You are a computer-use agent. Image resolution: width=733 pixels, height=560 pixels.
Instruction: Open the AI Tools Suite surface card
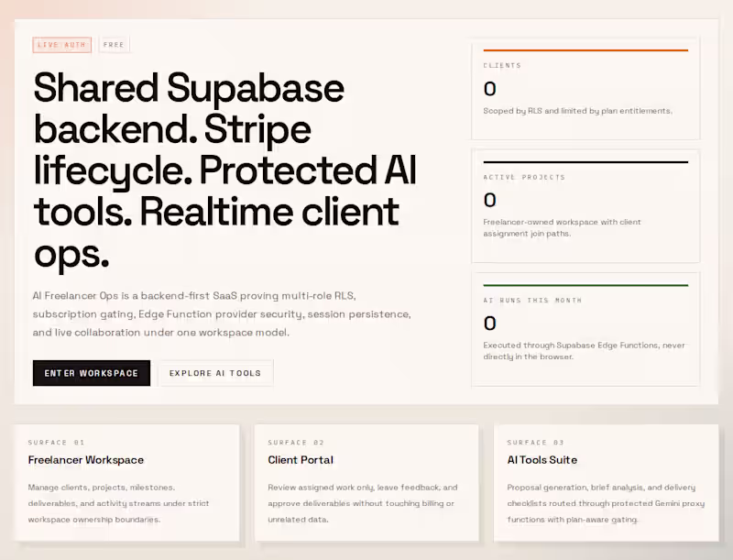605,484
